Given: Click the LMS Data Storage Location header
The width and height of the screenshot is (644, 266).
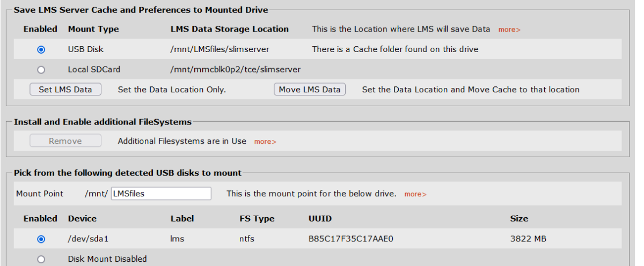Looking at the screenshot, I should point(229,29).
